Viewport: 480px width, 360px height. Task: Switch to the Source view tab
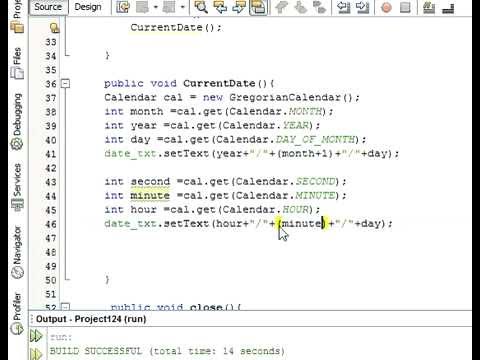click(x=48, y=7)
